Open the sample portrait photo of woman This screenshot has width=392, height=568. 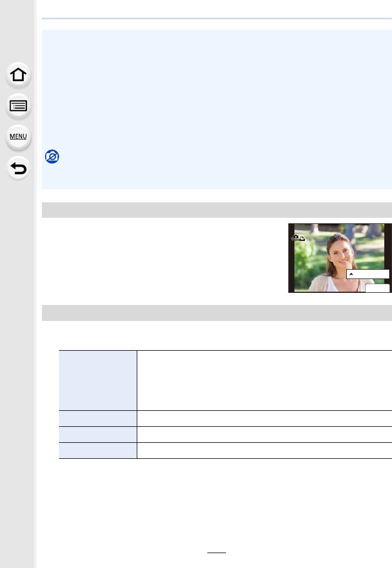(x=340, y=258)
